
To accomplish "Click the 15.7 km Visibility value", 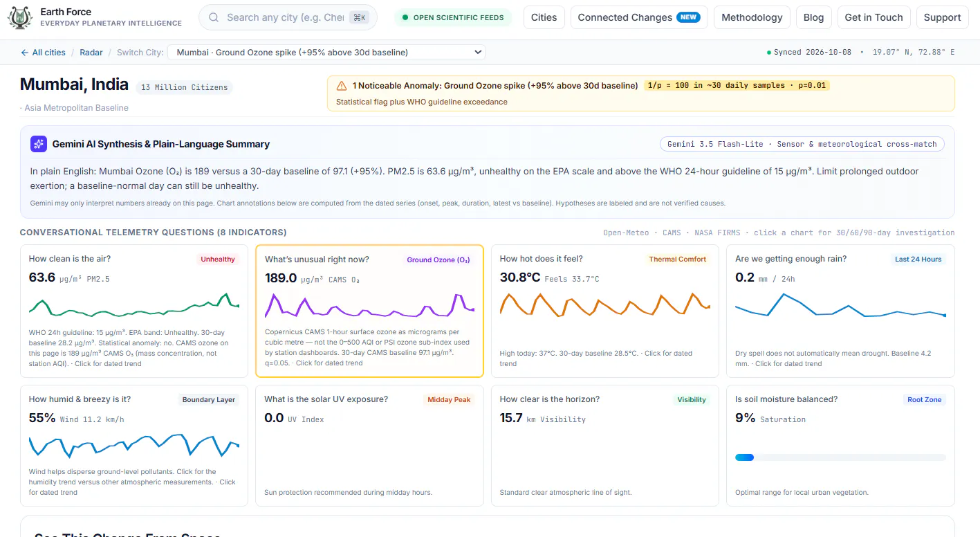I will 543,418.
